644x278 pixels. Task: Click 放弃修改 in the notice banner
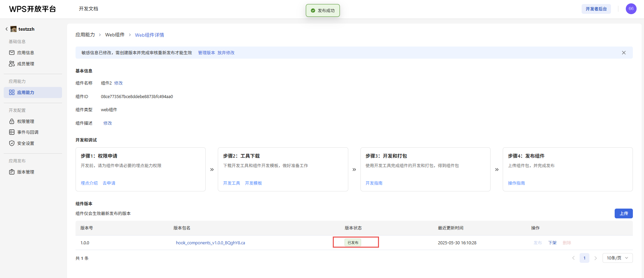(x=226, y=53)
